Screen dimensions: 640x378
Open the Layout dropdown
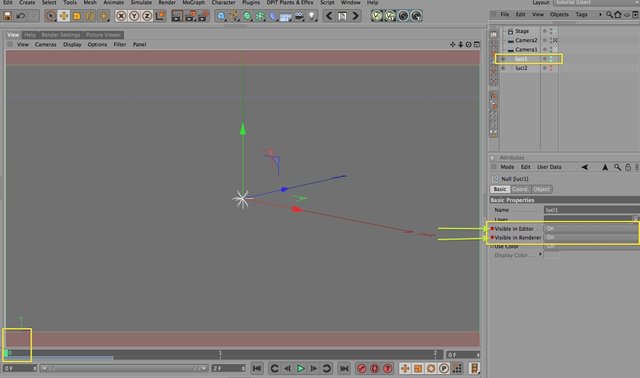(596, 3)
